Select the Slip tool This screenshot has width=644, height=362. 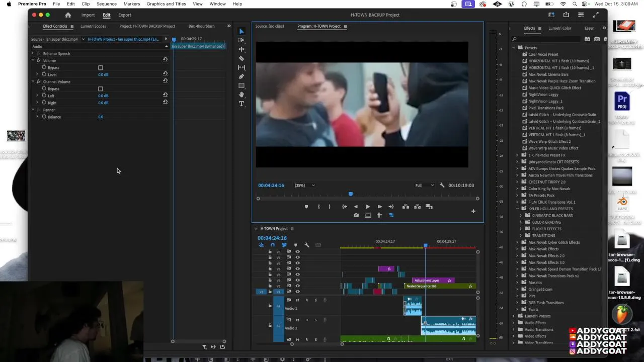pos(242,67)
